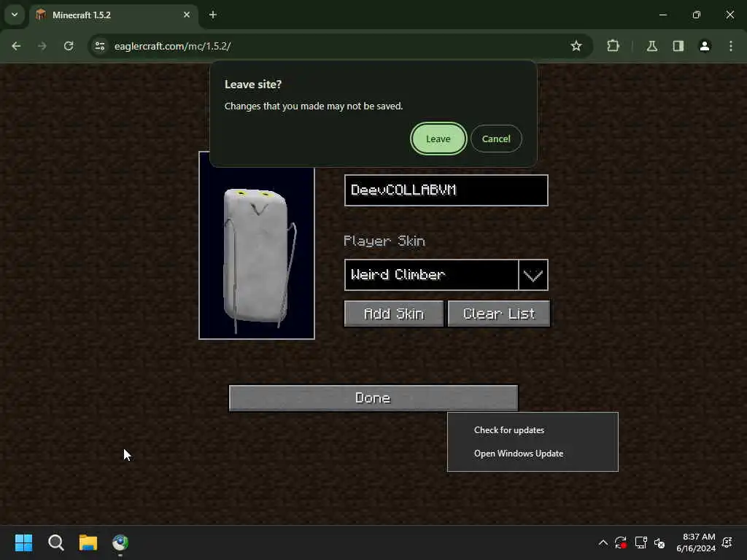
Task: Bookmark this page with the star
Action: [x=576, y=46]
